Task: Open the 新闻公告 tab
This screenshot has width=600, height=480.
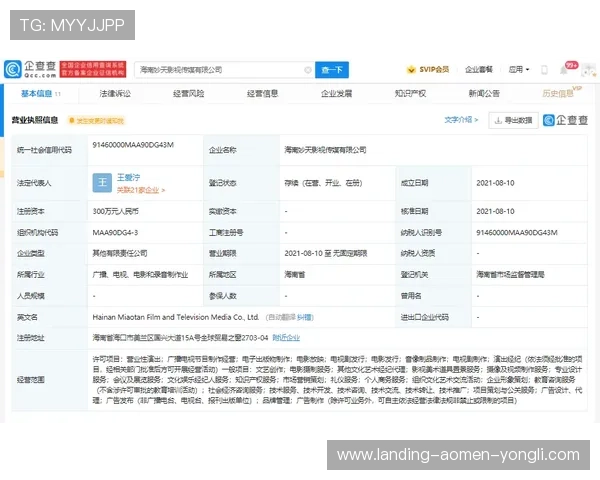Action: point(484,93)
